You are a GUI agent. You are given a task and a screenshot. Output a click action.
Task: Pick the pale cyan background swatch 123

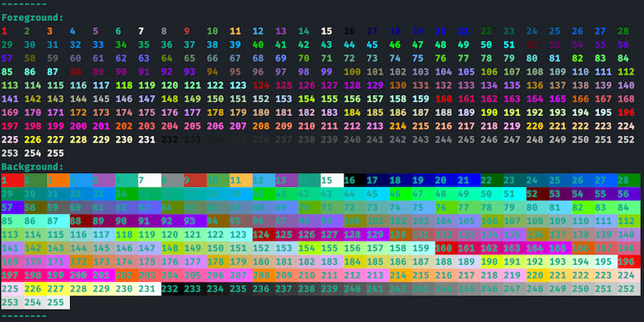click(241, 234)
